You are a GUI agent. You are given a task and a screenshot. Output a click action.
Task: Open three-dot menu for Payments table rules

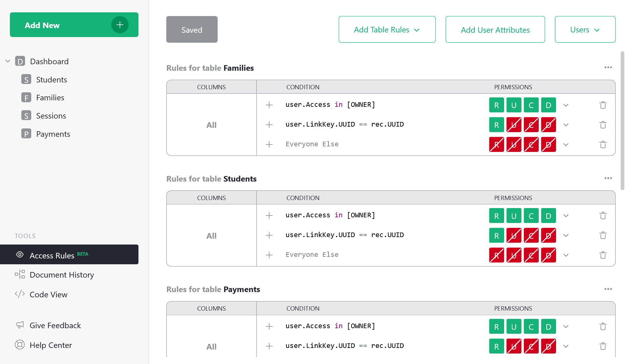[608, 289]
